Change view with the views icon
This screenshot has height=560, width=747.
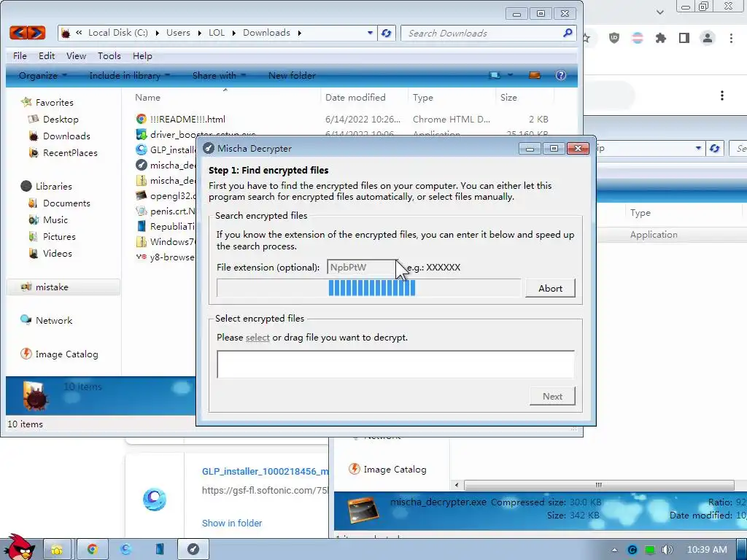tap(495, 75)
